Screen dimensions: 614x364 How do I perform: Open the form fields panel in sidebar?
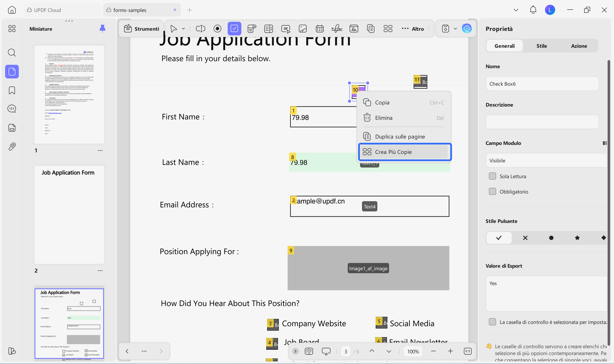click(12, 128)
